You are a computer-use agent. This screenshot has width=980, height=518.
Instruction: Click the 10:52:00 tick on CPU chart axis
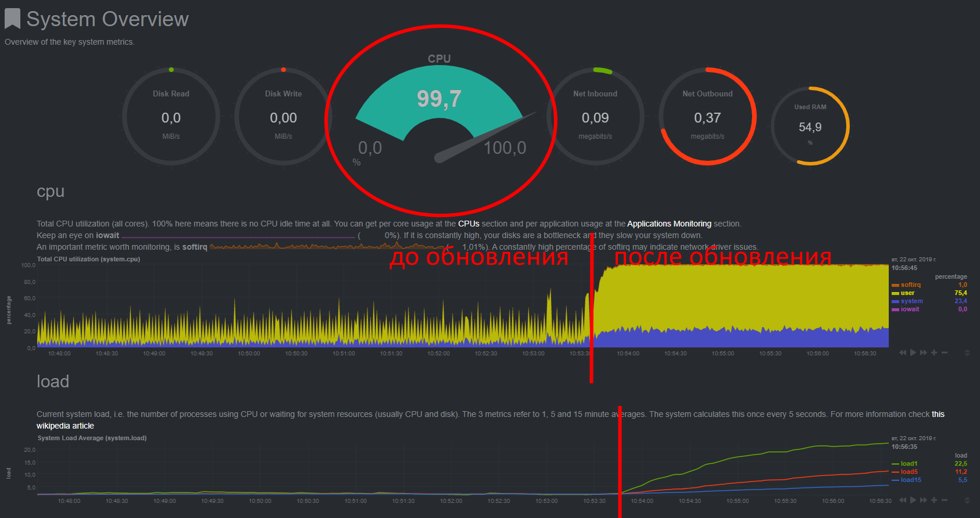point(438,353)
